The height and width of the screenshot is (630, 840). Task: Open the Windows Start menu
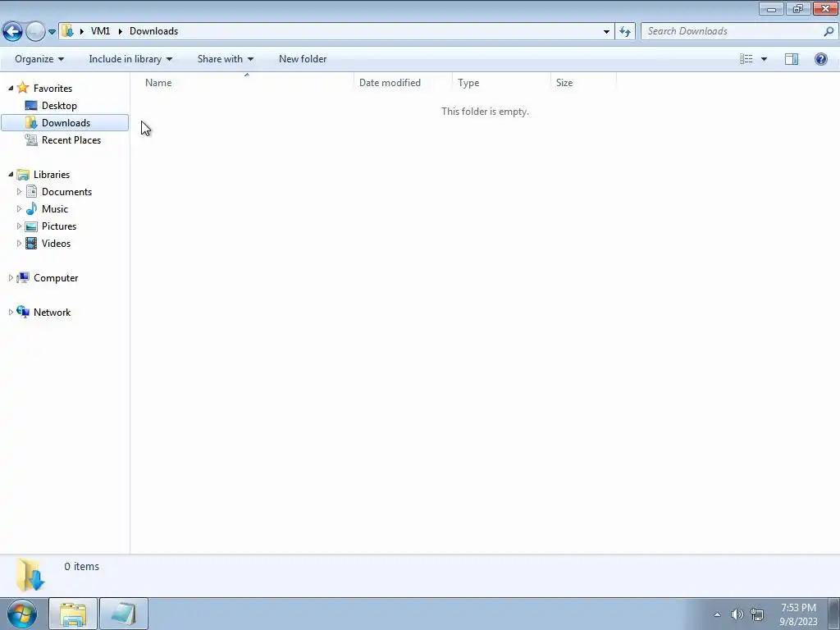coord(22,614)
